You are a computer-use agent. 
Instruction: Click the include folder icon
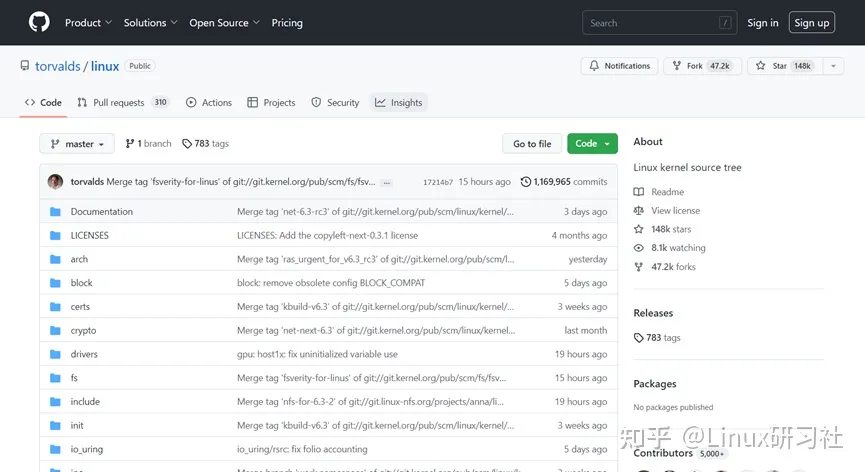55,401
